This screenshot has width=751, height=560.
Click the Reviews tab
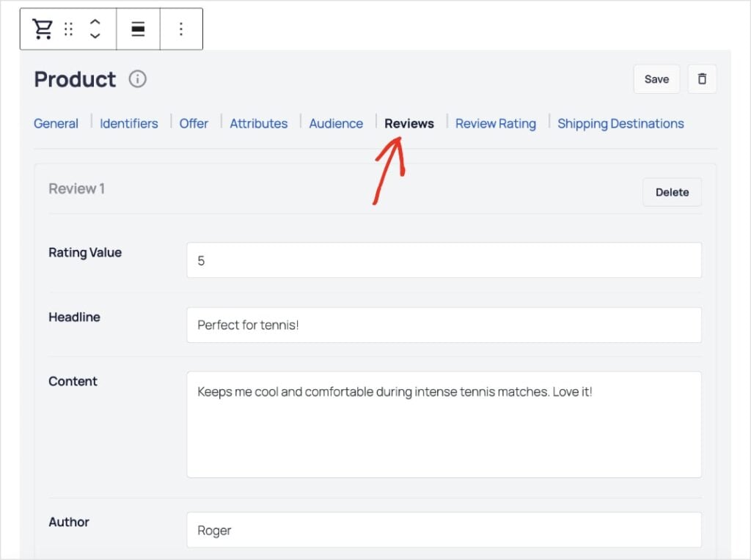pyautogui.click(x=409, y=123)
